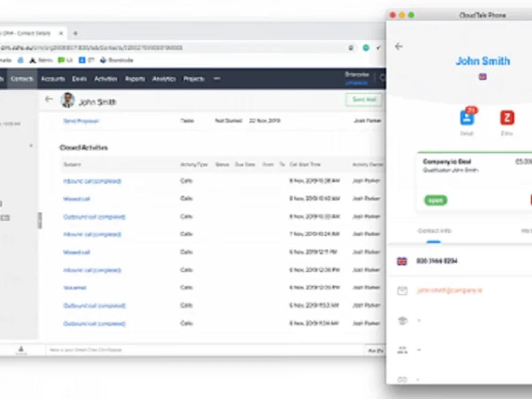Select Reports in the CRM navigation bar
This screenshot has height=399, width=532.
click(135, 78)
